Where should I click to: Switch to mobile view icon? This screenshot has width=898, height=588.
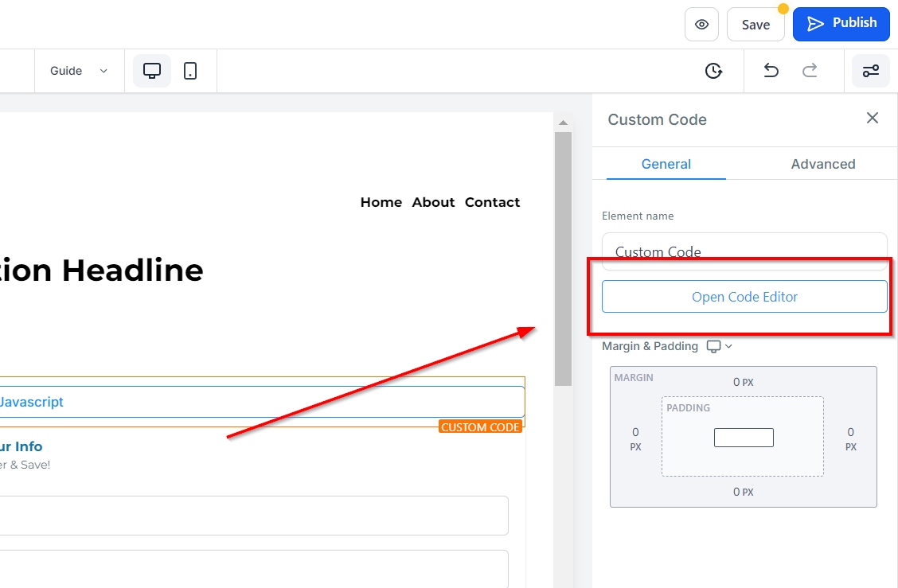(190, 71)
